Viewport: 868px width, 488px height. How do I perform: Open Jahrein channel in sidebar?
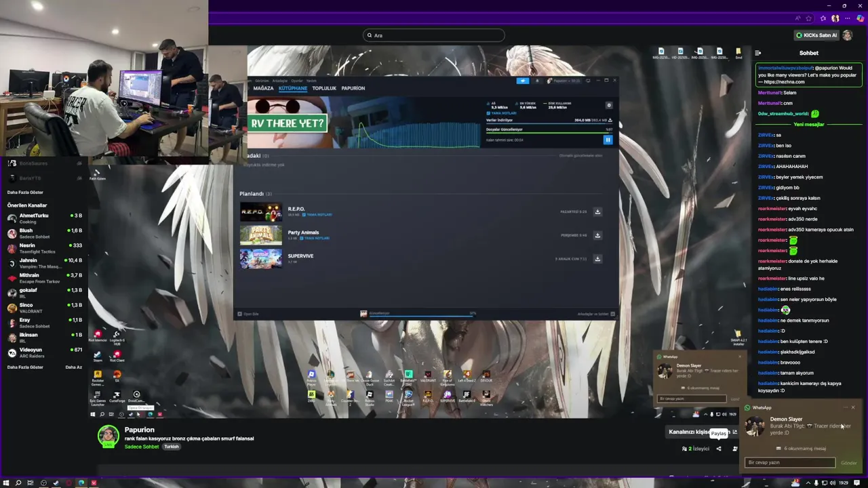pyautogui.click(x=43, y=263)
